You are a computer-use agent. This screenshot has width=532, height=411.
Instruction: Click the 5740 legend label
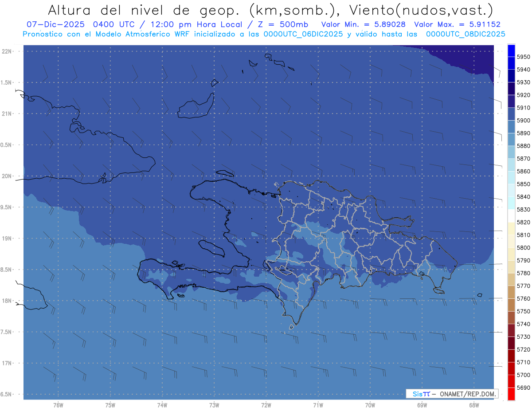point(524,324)
